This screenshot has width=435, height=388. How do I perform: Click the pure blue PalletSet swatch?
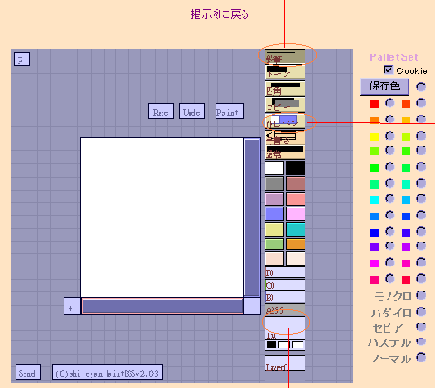pyautogui.click(x=374, y=232)
